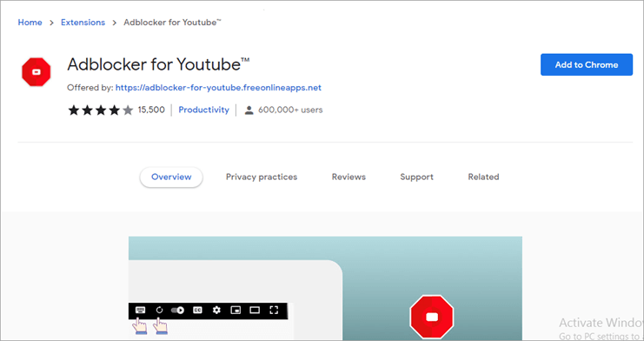Open Extensions in the breadcrumb
The image size is (644, 341).
(83, 23)
